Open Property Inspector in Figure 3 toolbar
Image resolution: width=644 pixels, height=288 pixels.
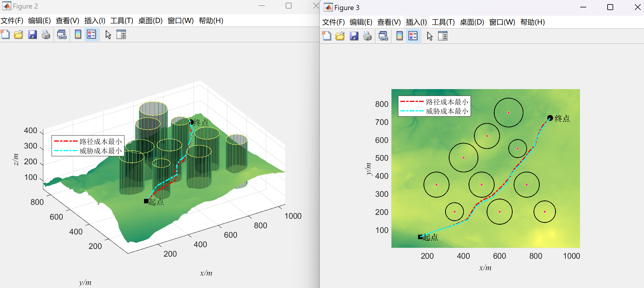pyautogui.click(x=442, y=36)
